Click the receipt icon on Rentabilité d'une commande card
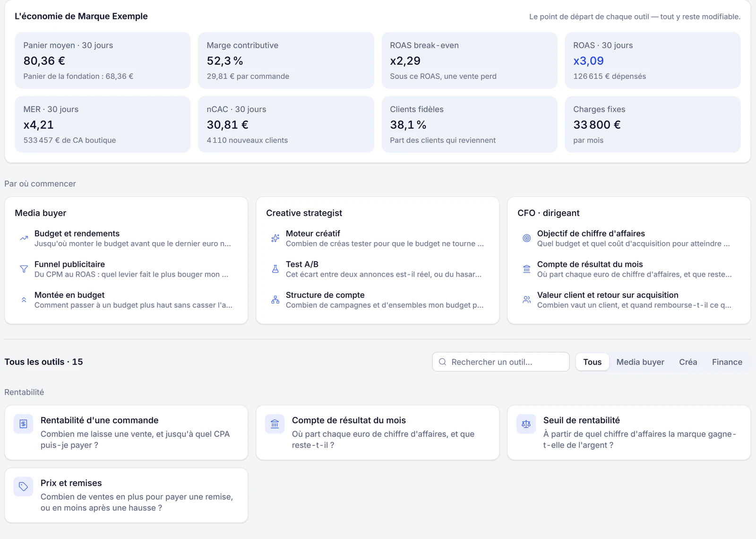Image resolution: width=756 pixels, height=539 pixels. click(x=23, y=424)
